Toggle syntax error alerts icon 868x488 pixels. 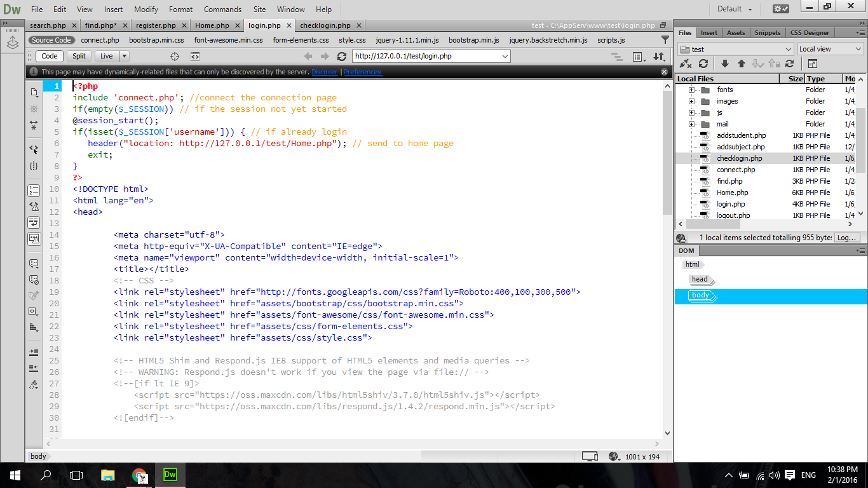34,239
